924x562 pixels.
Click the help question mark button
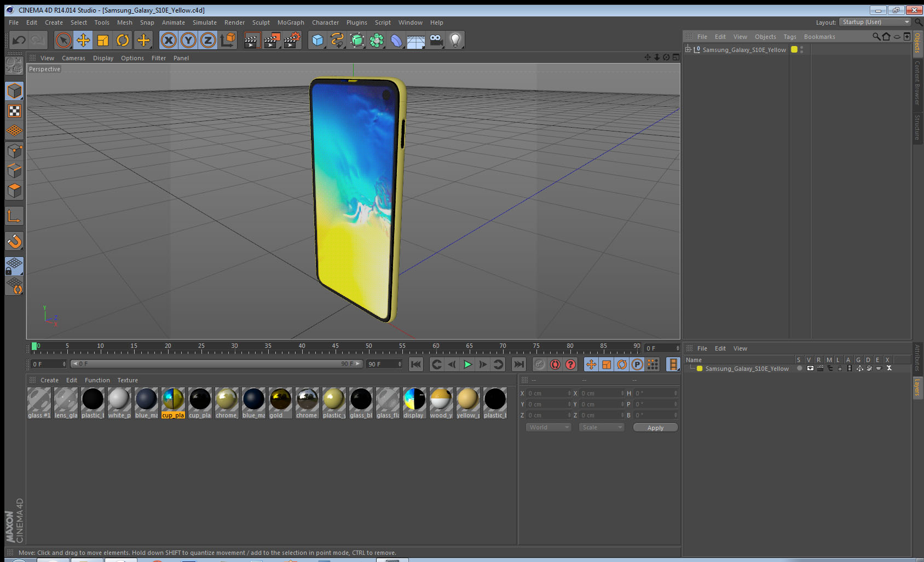570,364
